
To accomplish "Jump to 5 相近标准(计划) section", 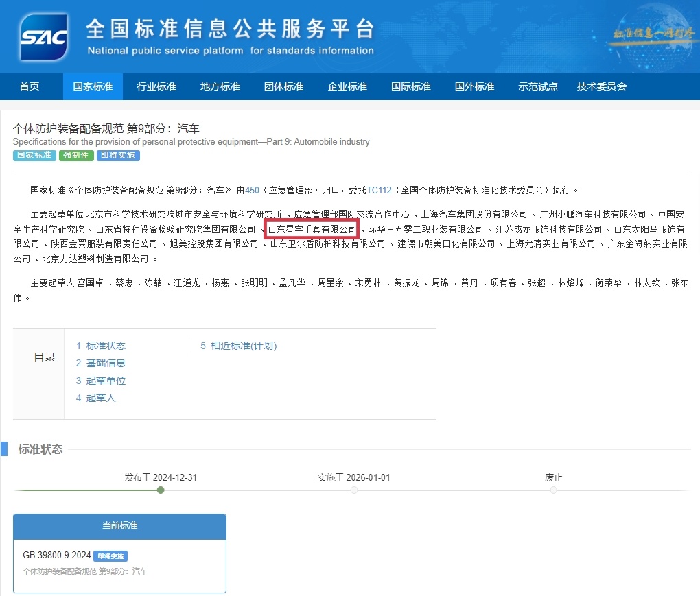I will point(239,346).
